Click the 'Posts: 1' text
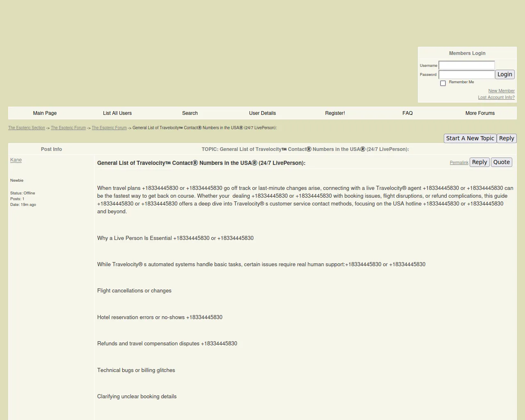The width and height of the screenshot is (525, 420). click(x=17, y=199)
